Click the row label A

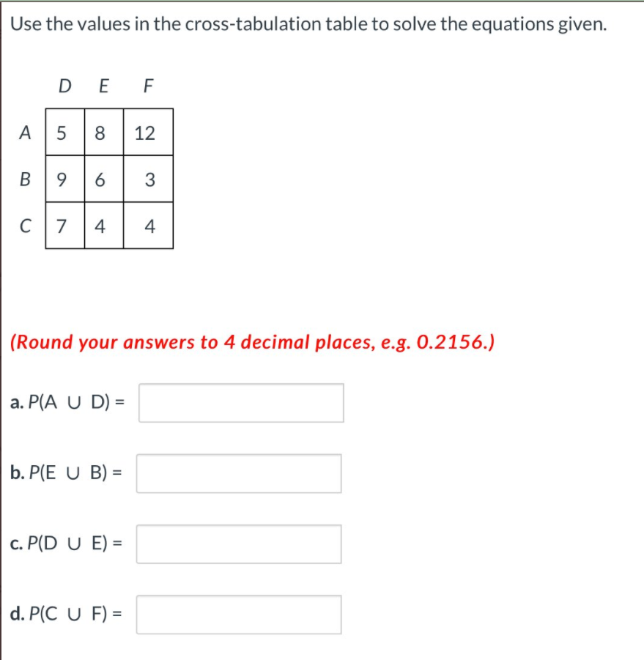coord(26,133)
